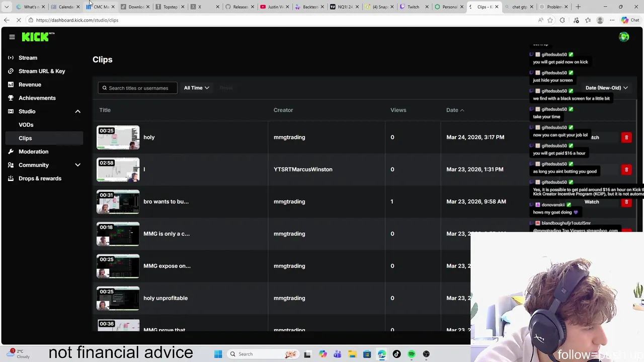This screenshot has width=644, height=362.
Task: Open Stream URL & Key page
Action: tap(42, 71)
